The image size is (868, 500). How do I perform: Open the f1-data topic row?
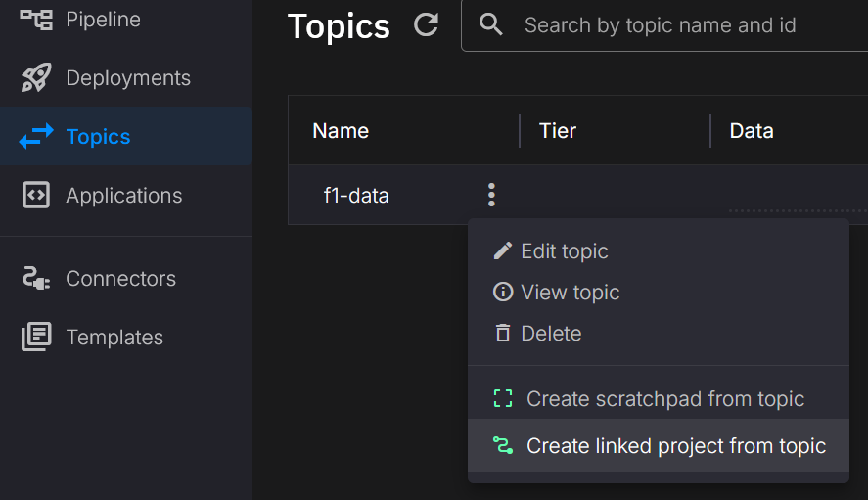click(356, 196)
